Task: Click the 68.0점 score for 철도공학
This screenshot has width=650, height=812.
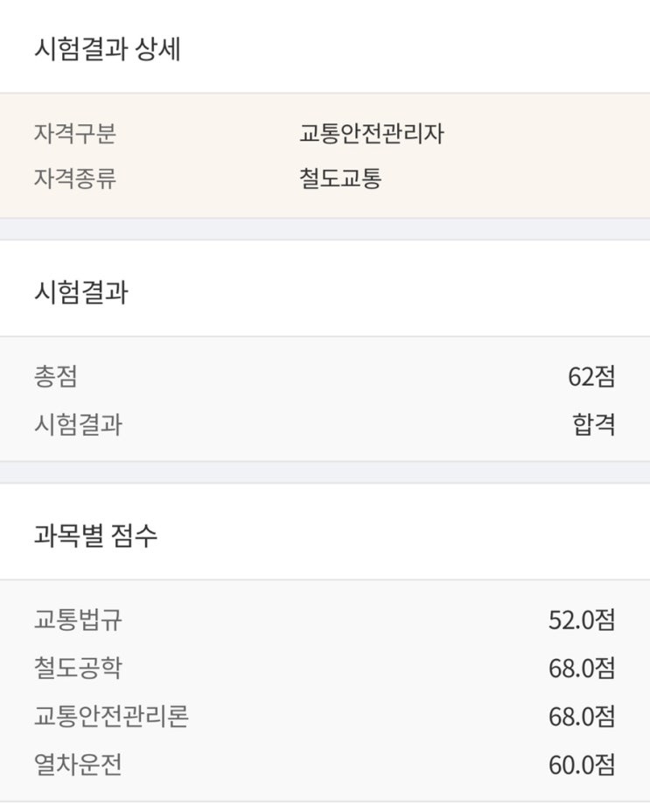Action: point(582,668)
